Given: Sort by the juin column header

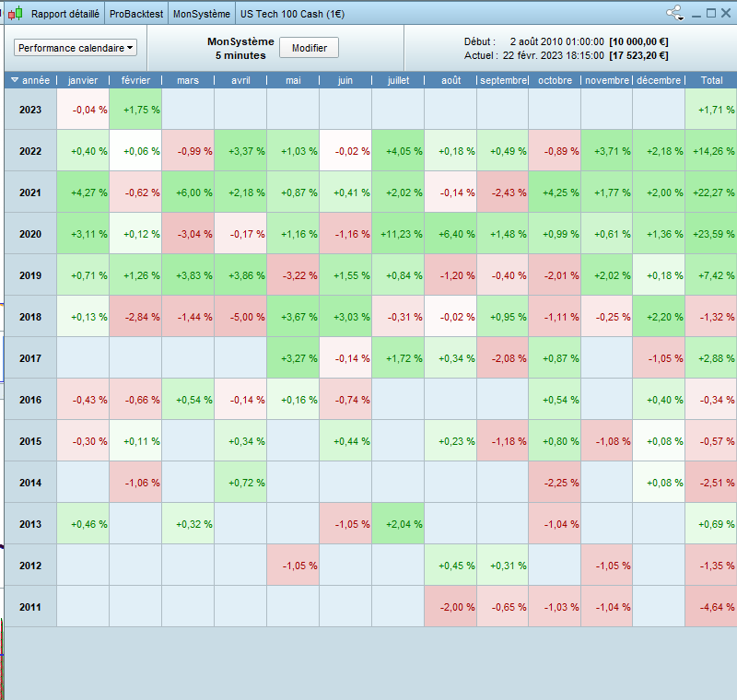Looking at the screenshot, I should [x=345, y=80].
